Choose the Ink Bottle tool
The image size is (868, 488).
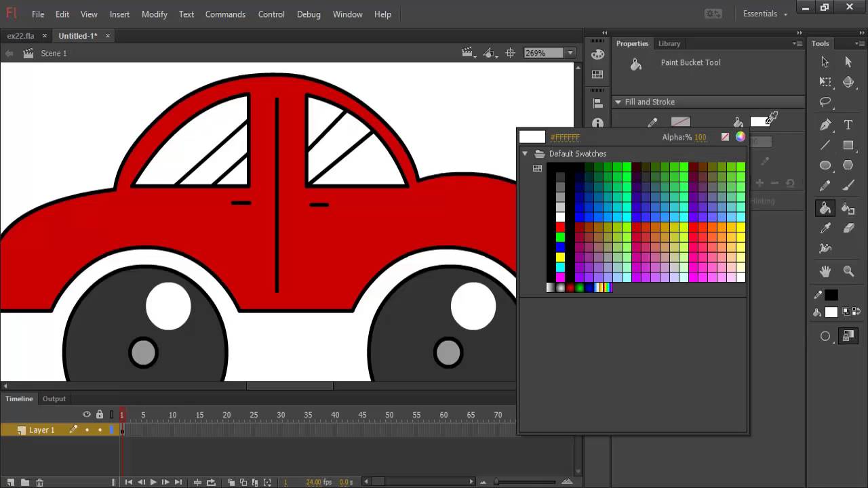[x=848, y=209]
